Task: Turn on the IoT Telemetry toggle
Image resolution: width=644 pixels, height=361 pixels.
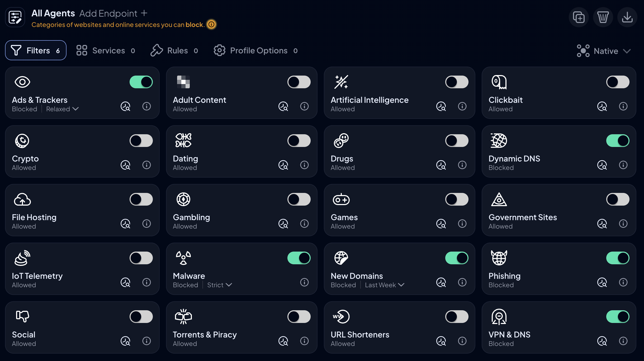Action: [x=141, y=258]
